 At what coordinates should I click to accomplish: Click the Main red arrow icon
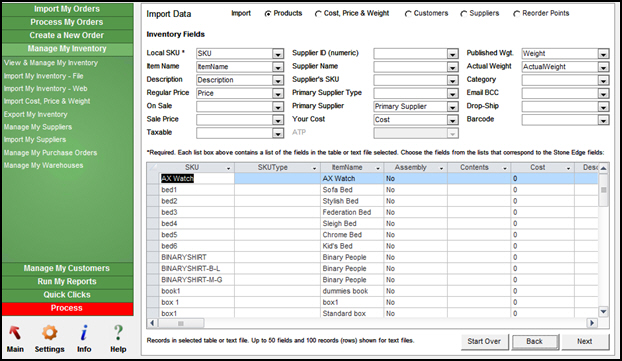tap(15, 333)
